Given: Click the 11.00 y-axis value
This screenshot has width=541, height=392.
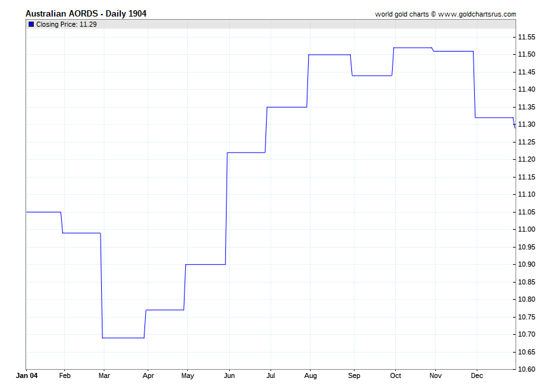Looking at the screenshot, I should point(526,229).
